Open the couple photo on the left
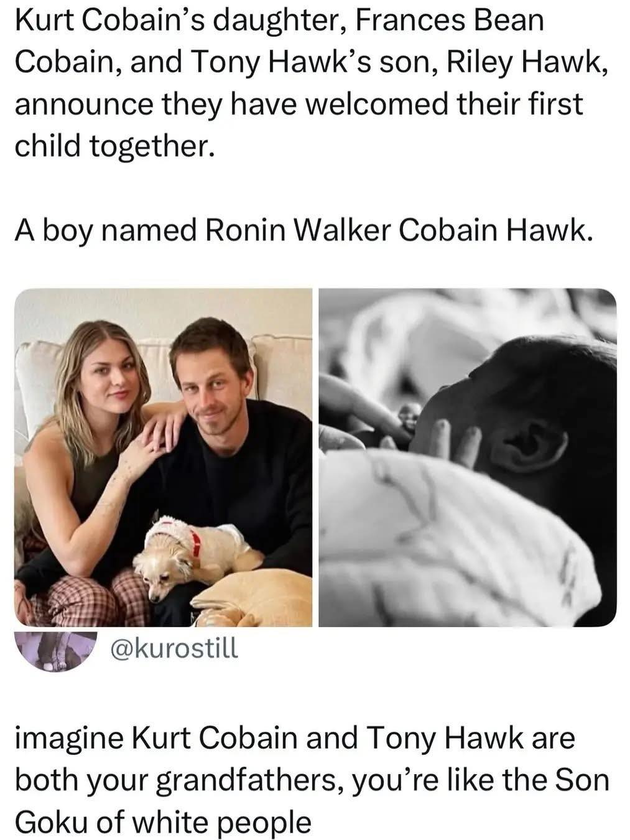The height and width of the screenshot is (840, 630). coord(163,457)
